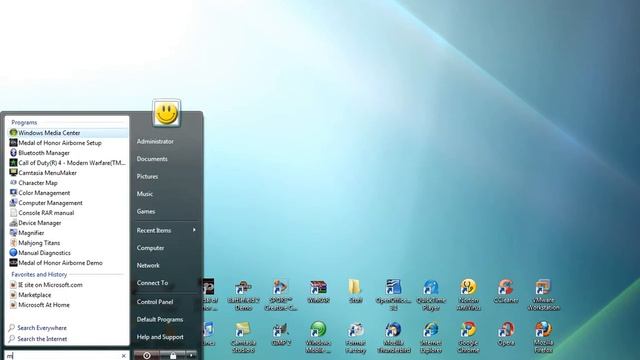The image size is (640, 360).
Task: Open Mozilla Thunderbird desktop shortcut
Action: [x=393, y=337]
